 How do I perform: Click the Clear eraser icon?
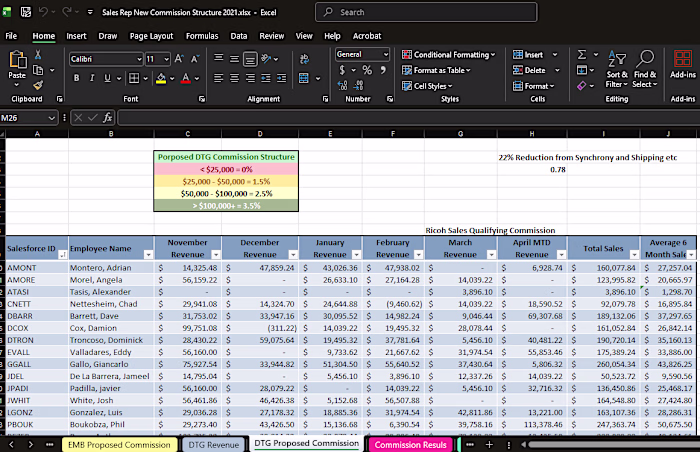[582, 85]
